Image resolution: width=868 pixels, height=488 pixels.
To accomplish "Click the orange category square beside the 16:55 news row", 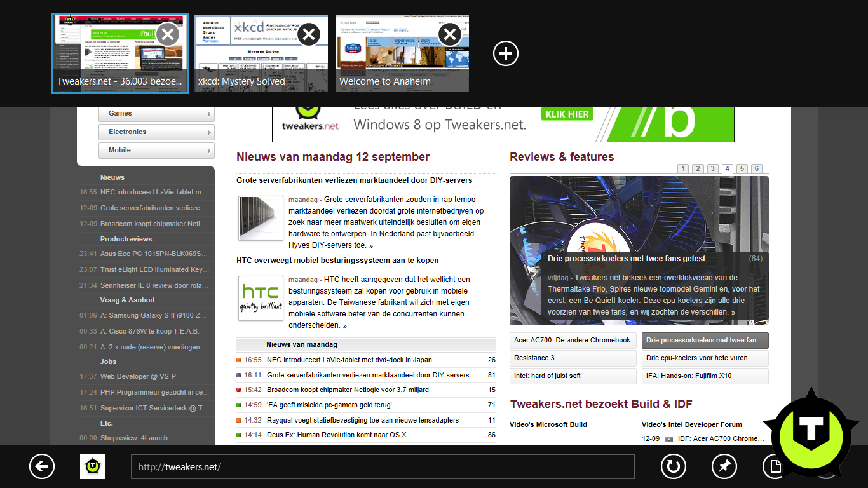I will point(239,360).
